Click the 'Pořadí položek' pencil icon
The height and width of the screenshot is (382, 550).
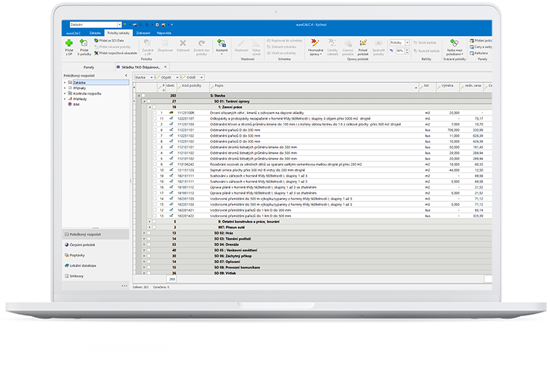click(x=363, y=43)
